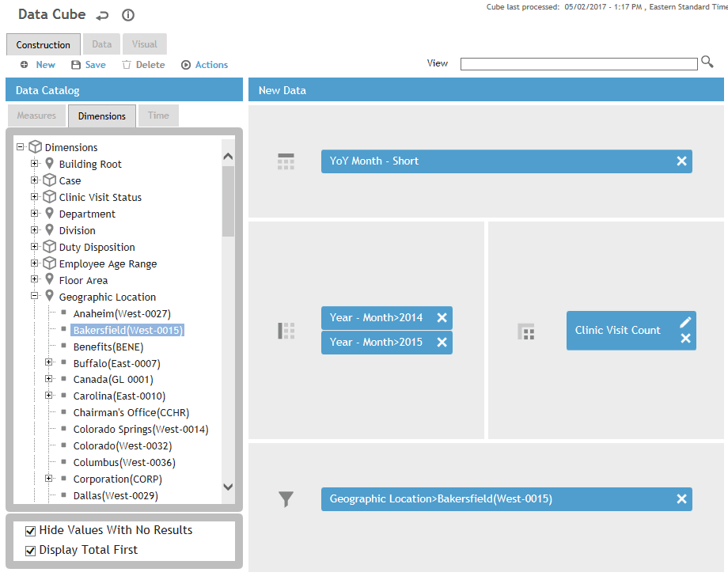Select Colorado Springs(West-0014) in the tree
Screen dimensions: 728x576
click(141, 430)
